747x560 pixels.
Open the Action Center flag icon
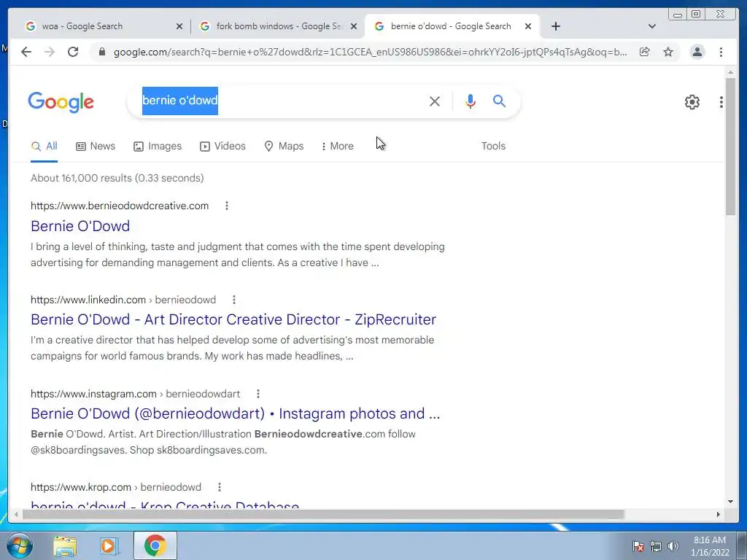[x=638, y=546]
